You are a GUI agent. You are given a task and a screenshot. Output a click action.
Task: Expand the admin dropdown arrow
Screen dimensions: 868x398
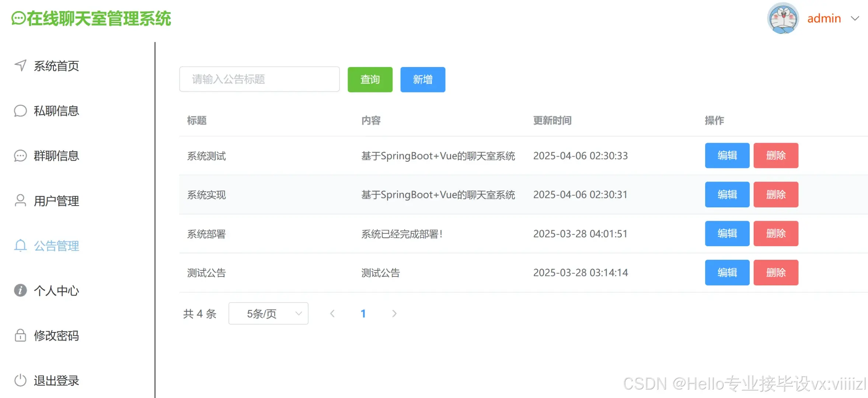pyautogui.click(x=855, y=18)
